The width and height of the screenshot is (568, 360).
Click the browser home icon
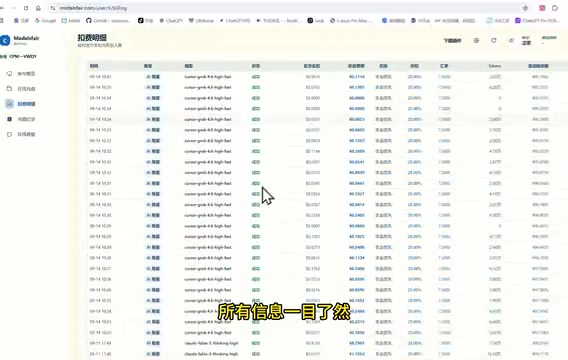38,8
